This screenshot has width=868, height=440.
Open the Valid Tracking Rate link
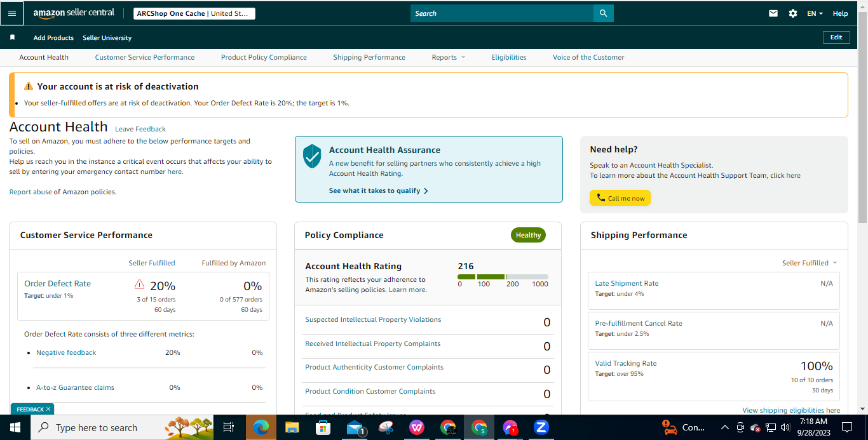[626, 363]
